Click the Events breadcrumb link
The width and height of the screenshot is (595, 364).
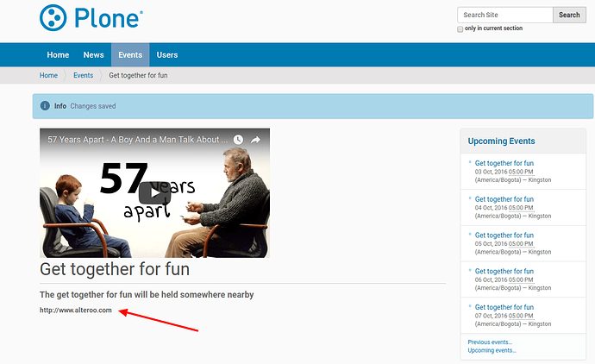(x=83, y=75)
